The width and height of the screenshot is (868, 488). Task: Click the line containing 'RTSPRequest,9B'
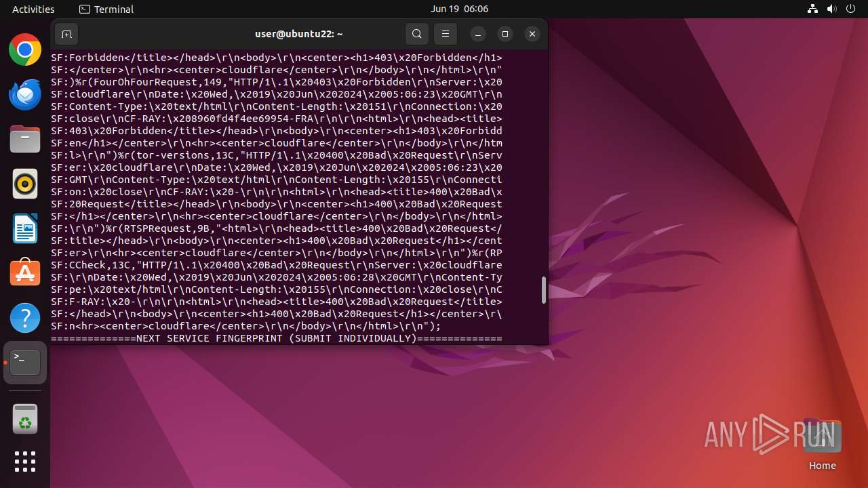(277, 228)
